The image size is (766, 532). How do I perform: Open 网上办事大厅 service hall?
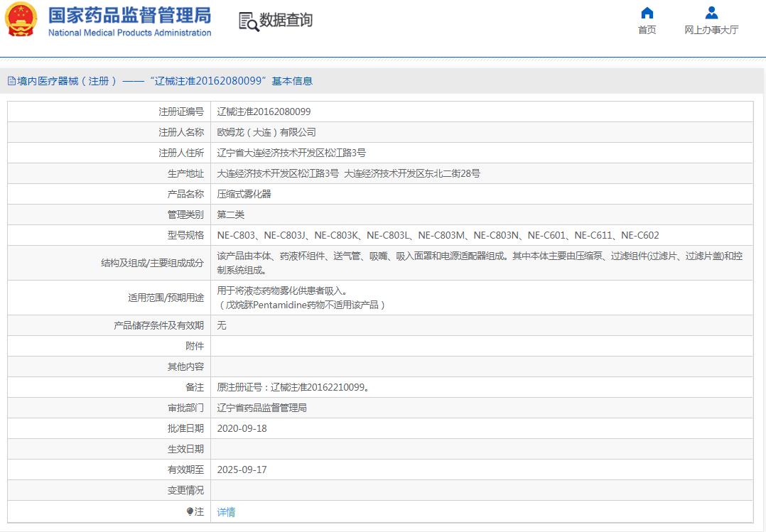pos(710,28)
